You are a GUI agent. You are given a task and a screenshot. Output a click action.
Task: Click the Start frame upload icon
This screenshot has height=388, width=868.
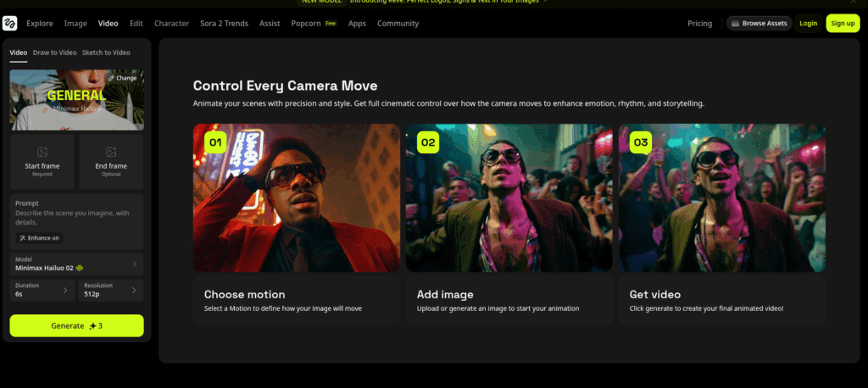pyautogui.click(x=42, y=152)
